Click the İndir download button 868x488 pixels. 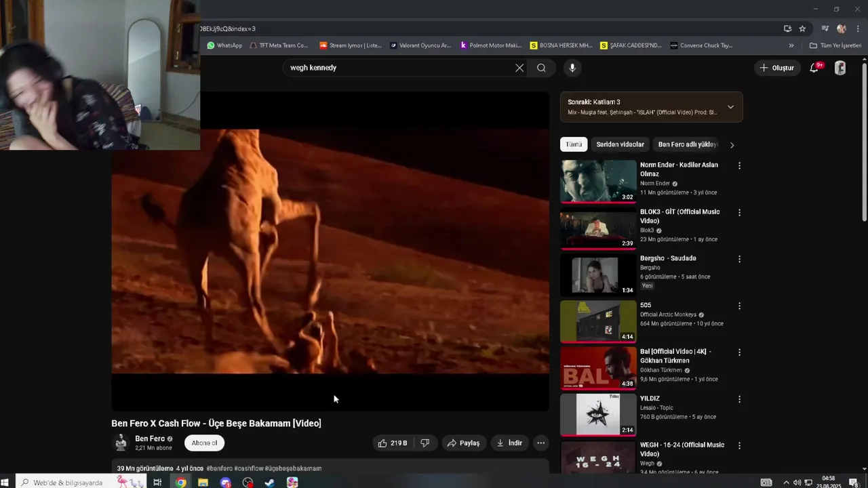point(509,443)
